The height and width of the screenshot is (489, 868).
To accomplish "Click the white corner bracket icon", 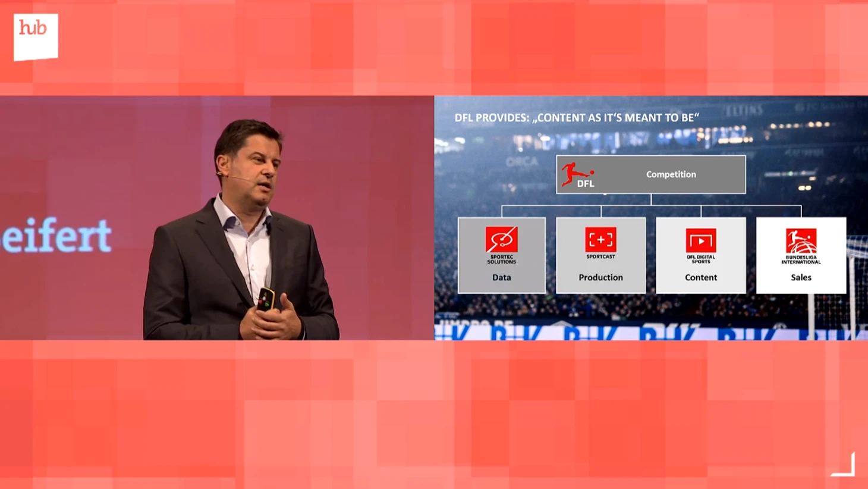I will tap(844, 465).
